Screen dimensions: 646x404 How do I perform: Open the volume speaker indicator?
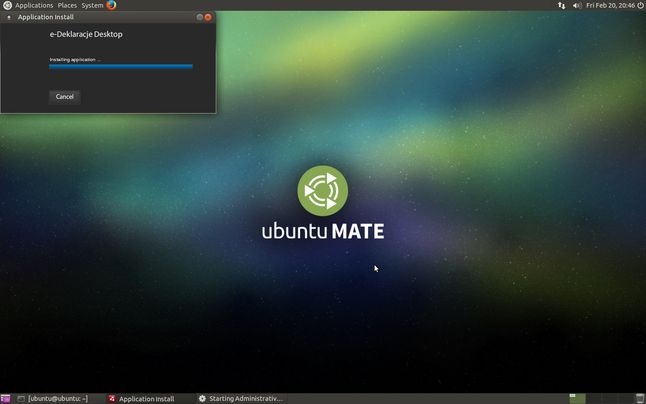tap(577, 5)
